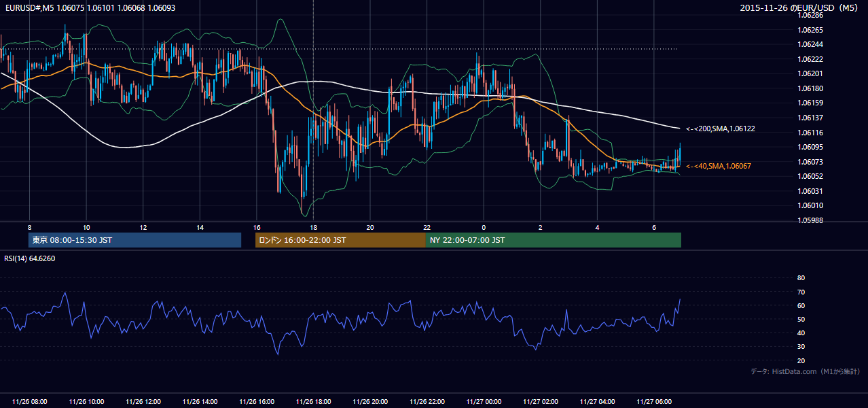
Task: Click price axis value 1.06201
Action: pos(810,73)
